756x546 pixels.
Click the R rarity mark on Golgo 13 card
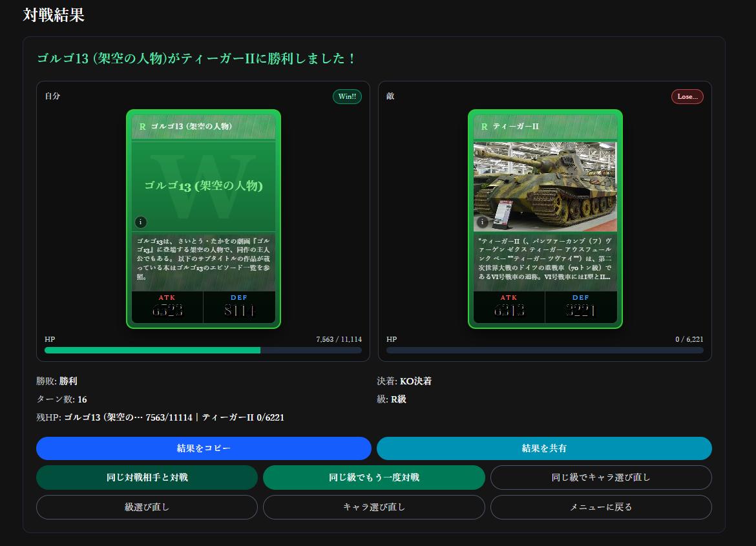142,127
